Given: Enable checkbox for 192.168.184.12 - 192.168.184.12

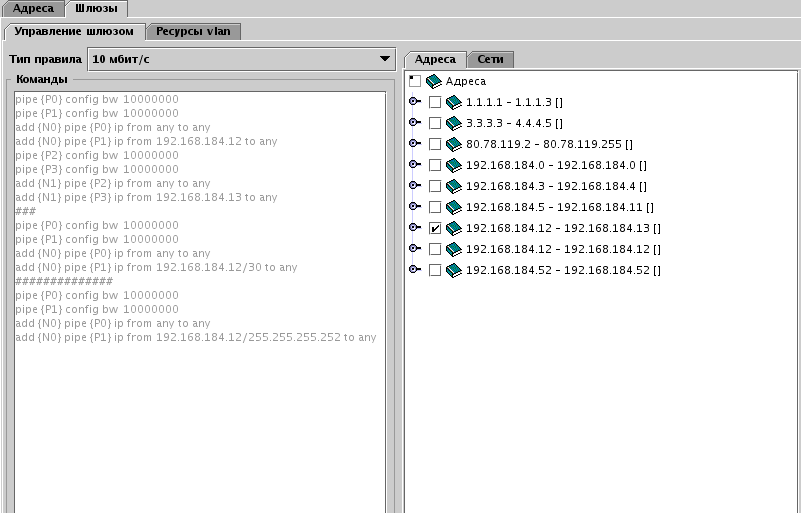Looking at the screenshot, I should pyautogui.click(x=435, y=249).
